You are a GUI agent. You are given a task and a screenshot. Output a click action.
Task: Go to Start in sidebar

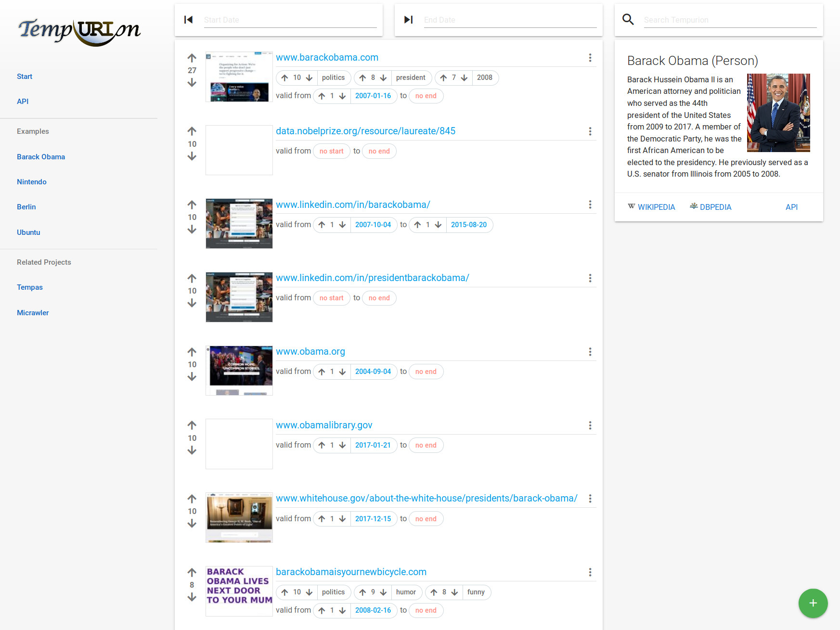pyautogui.click(x=25, y=77)
